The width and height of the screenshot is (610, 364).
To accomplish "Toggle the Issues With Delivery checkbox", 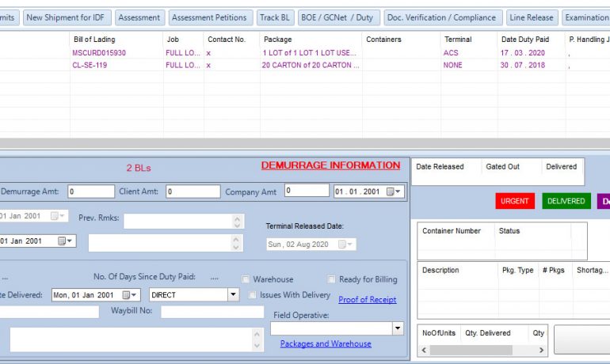I will pyautogui.click(x=254, y=295).
